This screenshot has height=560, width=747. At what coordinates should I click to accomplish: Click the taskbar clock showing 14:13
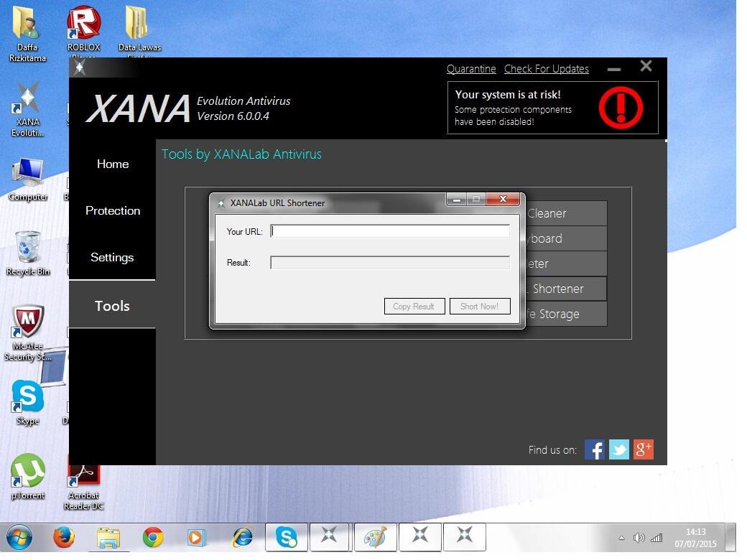coord(695,538)
